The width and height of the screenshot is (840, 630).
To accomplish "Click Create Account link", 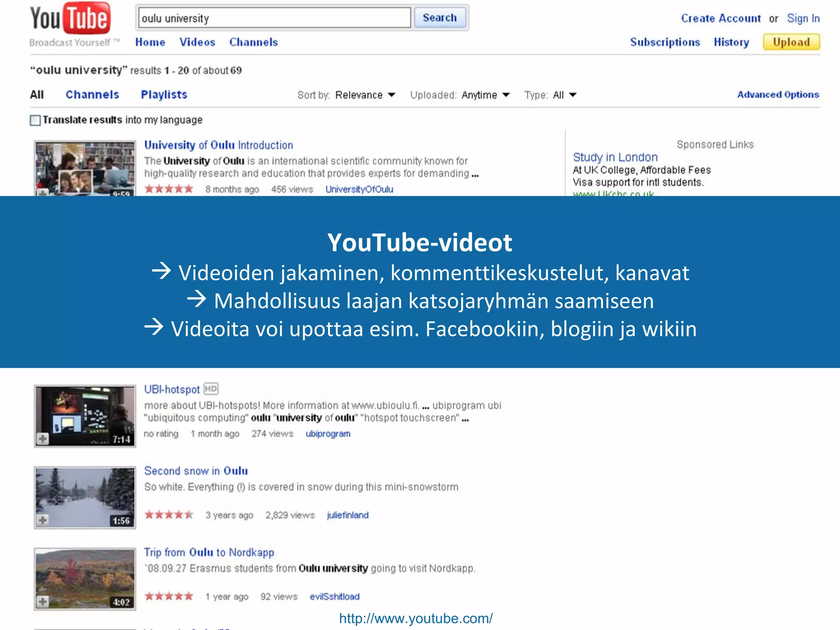I will tap(721, 18).
